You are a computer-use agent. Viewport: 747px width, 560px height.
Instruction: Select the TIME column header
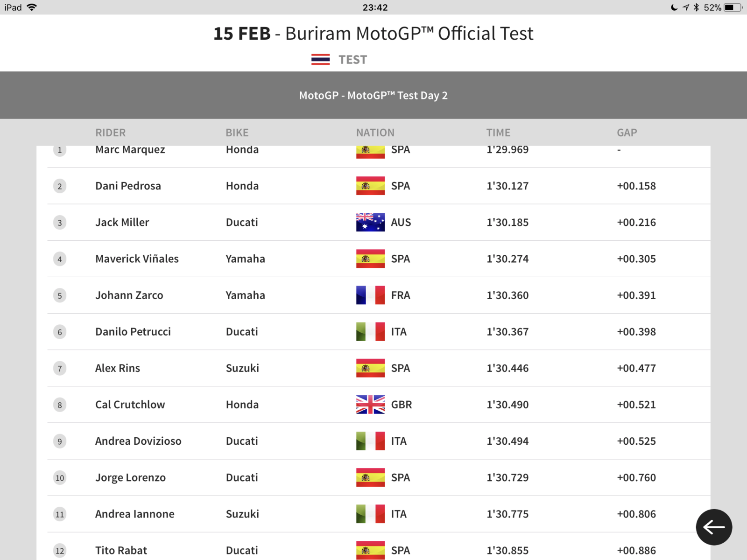498,133
